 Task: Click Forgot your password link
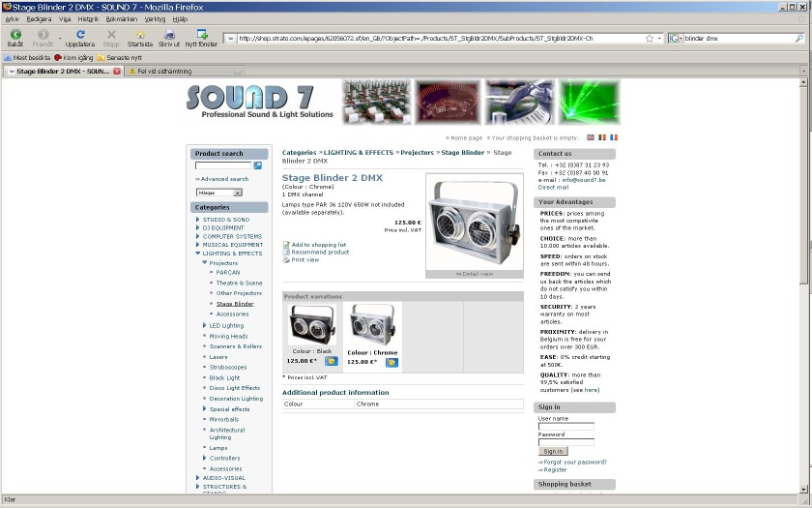tap(575, 462)
